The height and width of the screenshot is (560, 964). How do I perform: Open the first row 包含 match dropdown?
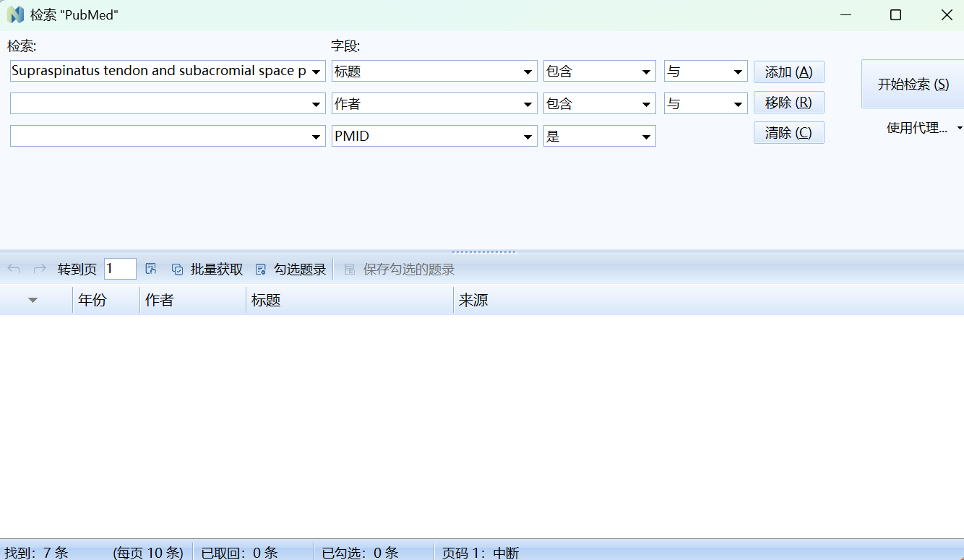[x=646, y=72]
